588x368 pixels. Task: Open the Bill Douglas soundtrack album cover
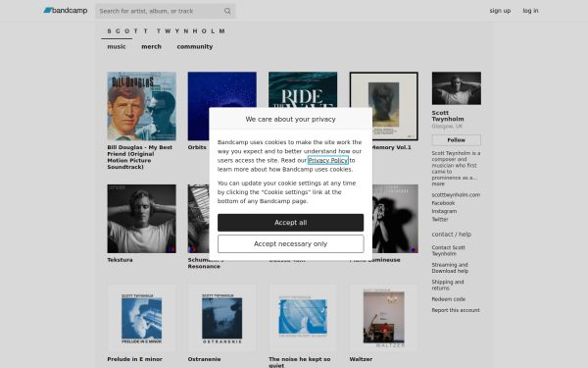pyautogui.click(x=141, y=106)
